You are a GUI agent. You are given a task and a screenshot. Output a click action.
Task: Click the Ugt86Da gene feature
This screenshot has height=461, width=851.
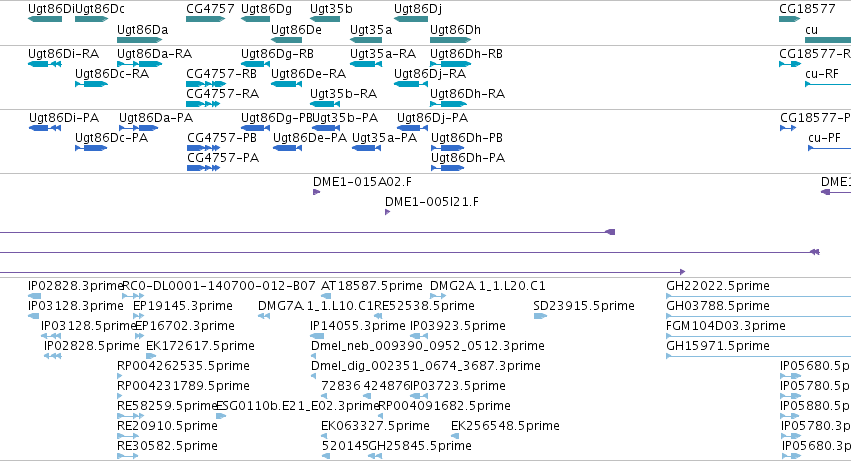coord(139,40)
